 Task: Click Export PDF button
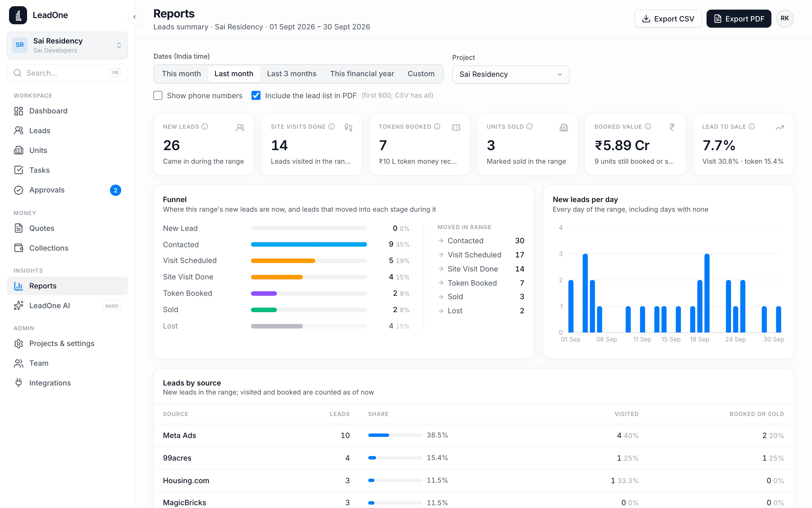pos(738,19)
